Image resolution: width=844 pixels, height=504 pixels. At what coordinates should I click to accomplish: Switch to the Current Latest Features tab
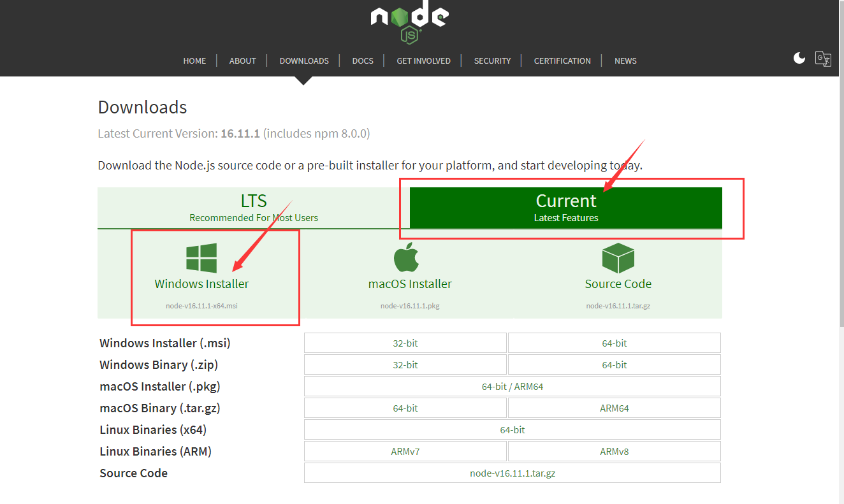pos(566,208)
